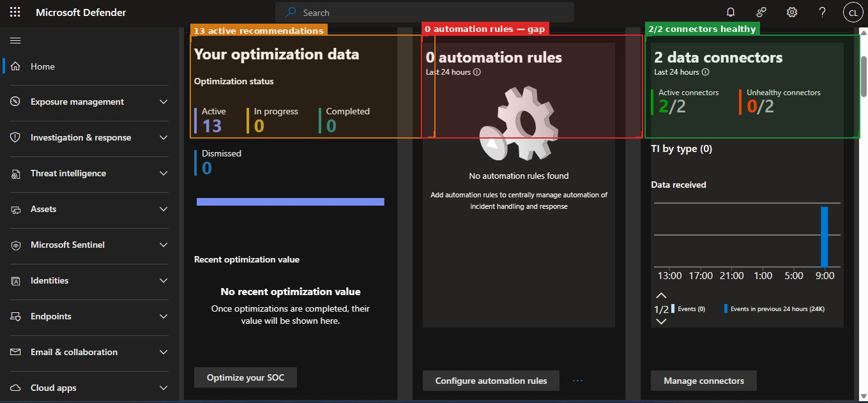Click the Optimize your SOC button

pyautogui.click(x=245, y=377)
